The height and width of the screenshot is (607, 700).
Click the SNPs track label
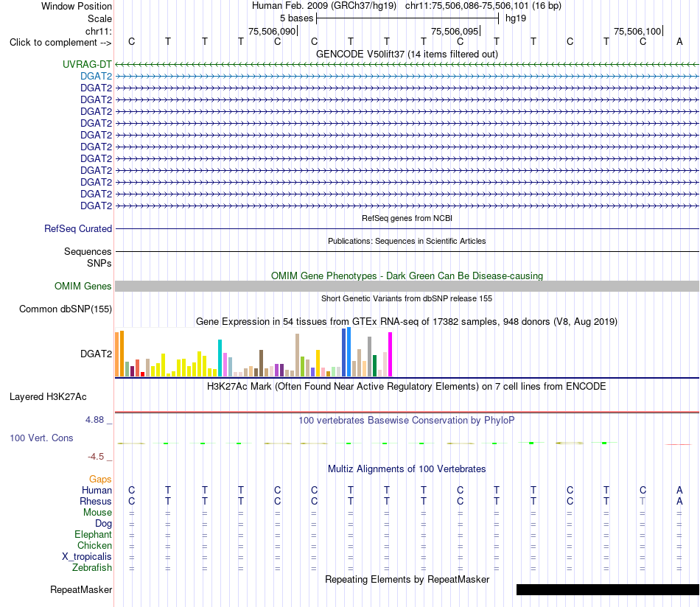[x=99, y=263]
